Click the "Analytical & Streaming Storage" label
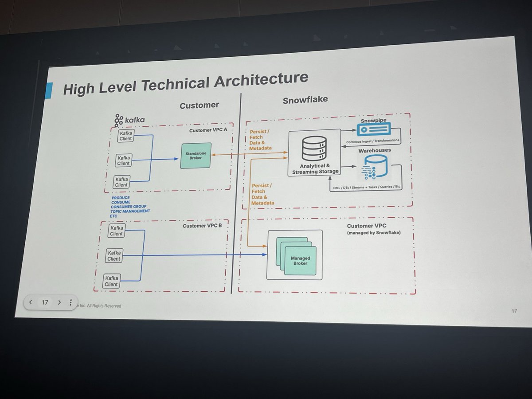The image size is (532, 399). [x=314, y=168]
